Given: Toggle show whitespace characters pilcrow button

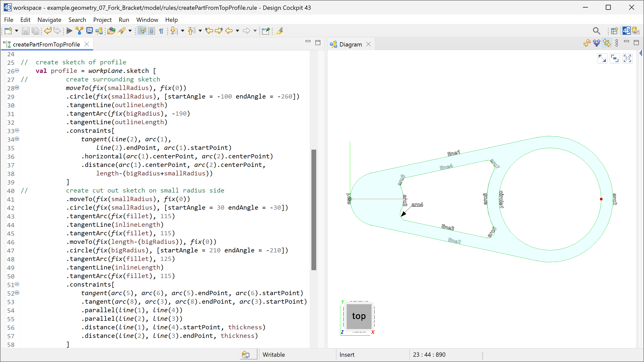Looking at the screenshot, I should click(161, 31).
